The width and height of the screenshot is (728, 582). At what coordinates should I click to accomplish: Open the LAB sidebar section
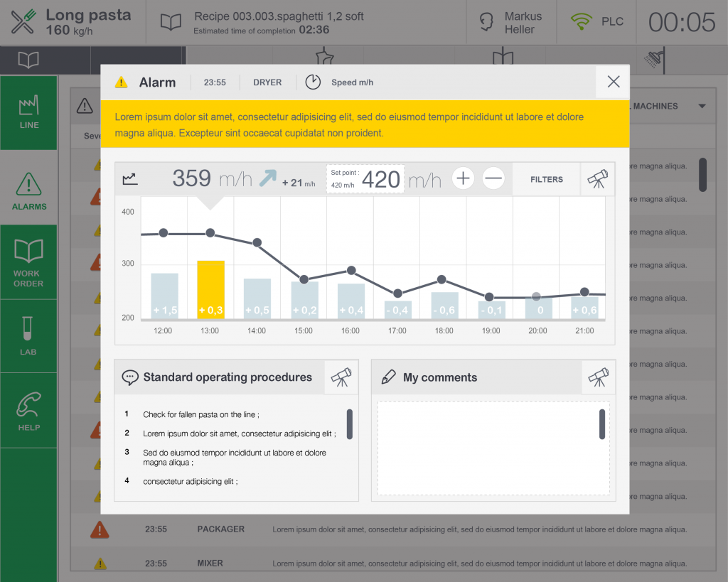click(x=28, y=336)
